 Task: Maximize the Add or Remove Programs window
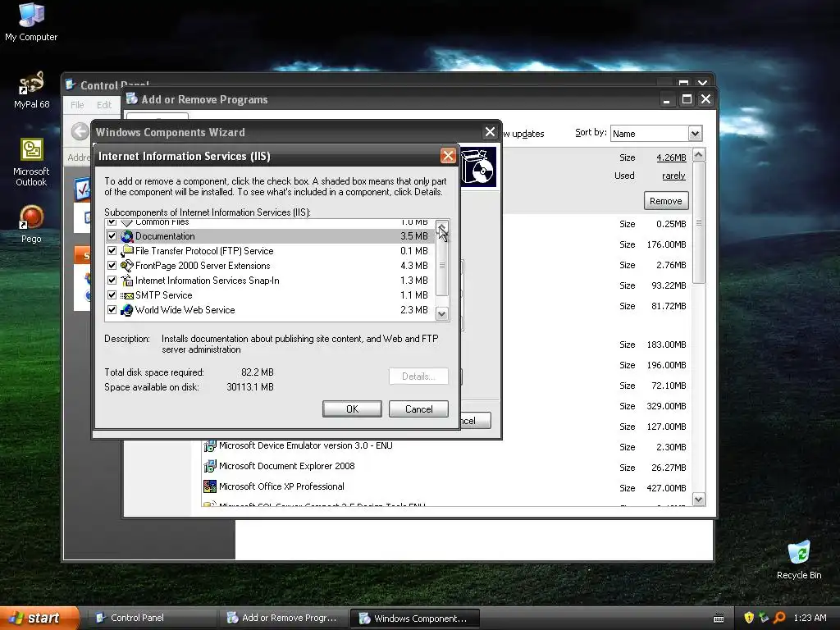click(687, 99)
